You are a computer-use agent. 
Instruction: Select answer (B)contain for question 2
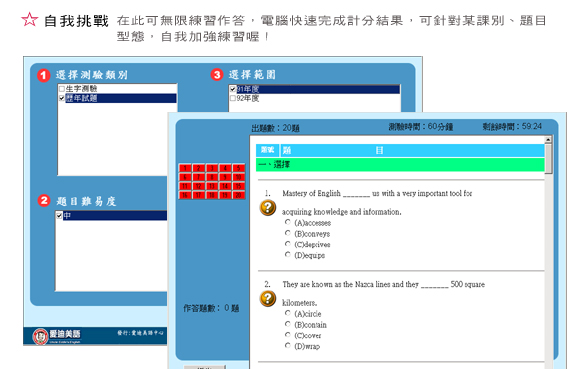pyautogui.click(x=288, y=324)
